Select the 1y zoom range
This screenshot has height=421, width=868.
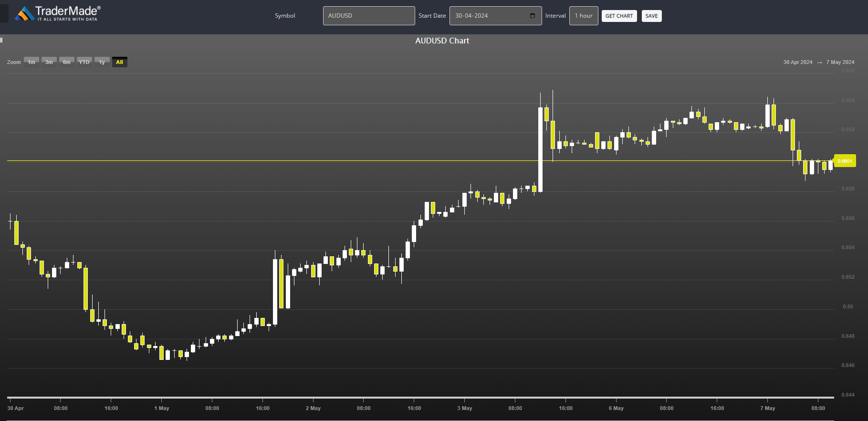tap(102, 62)
